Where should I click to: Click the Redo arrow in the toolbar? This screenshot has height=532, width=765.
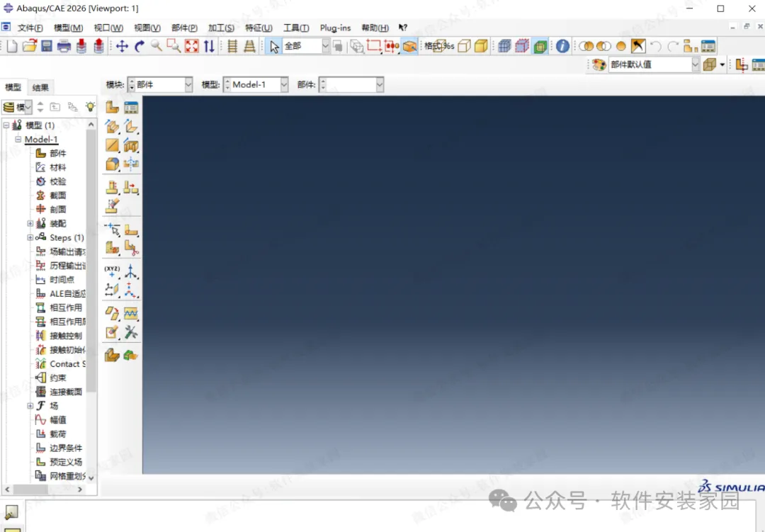point(674,46)
